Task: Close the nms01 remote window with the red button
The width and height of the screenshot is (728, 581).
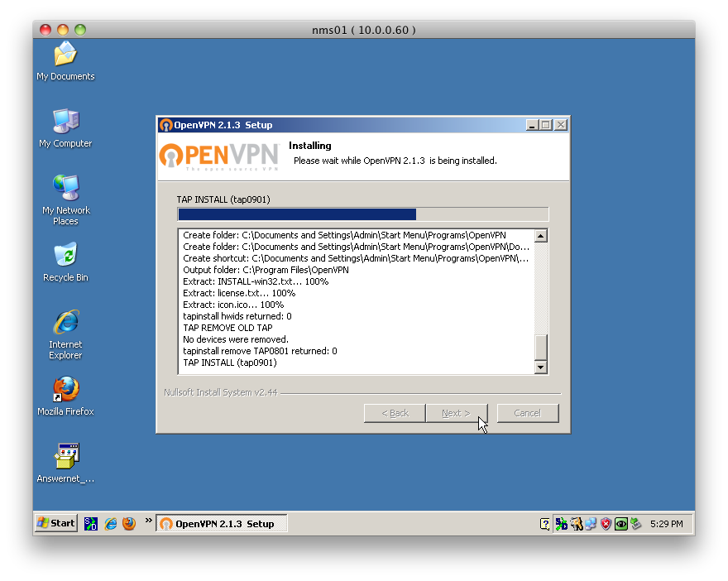Action: tap(45, 30)
